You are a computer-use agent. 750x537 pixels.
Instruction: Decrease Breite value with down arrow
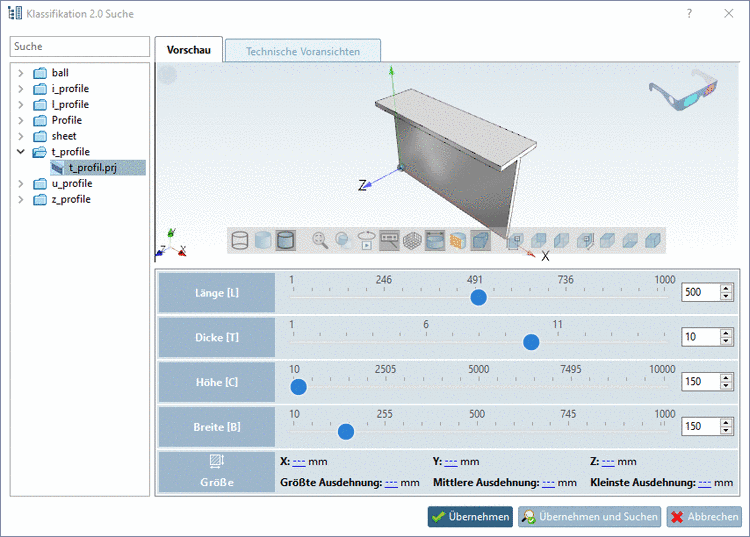(x=726, y=431)
